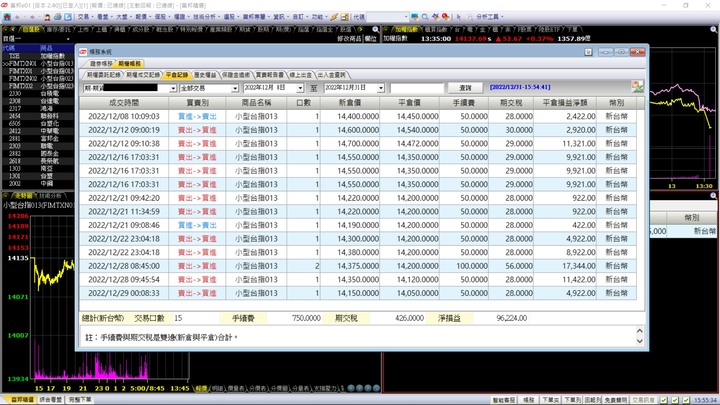Switch to the 保證金過帳 tab
720x405 pixels.
tap(236, 75)
